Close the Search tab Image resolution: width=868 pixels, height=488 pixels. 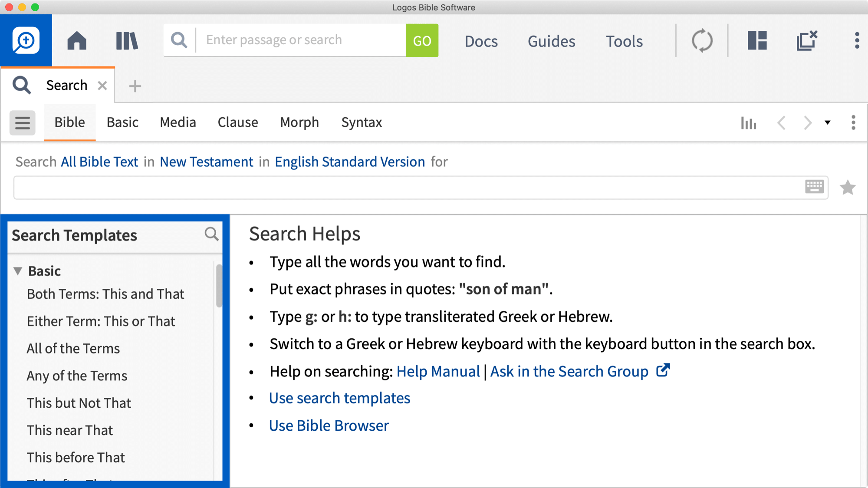(x=102, y=86)
